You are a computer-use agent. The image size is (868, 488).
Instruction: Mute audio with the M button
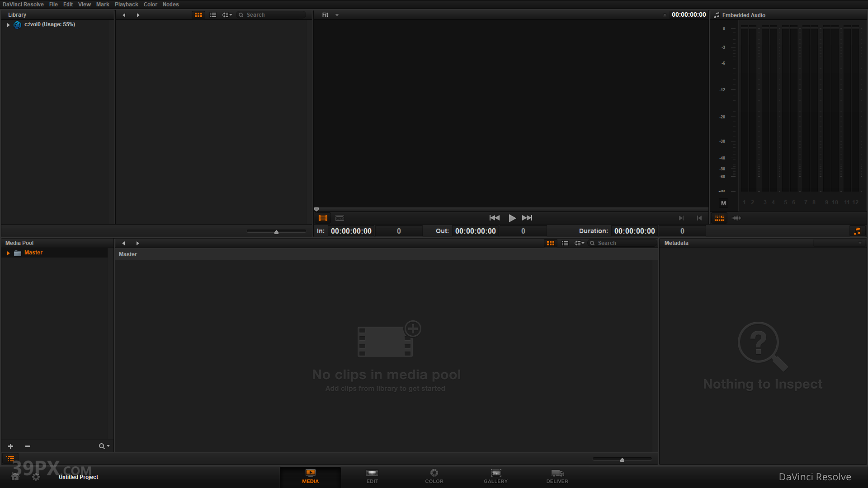click(x=723, y=203)
